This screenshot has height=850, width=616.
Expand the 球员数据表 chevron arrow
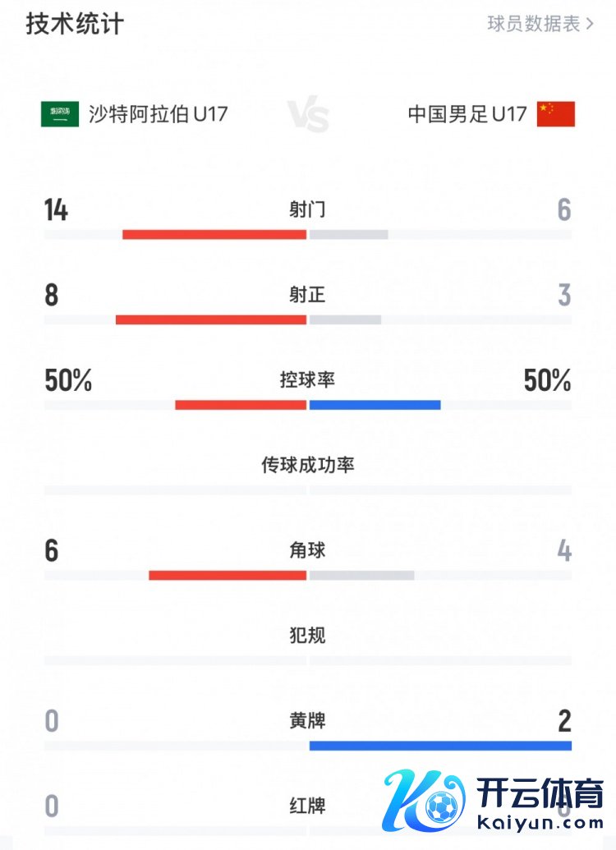(590, 24)
